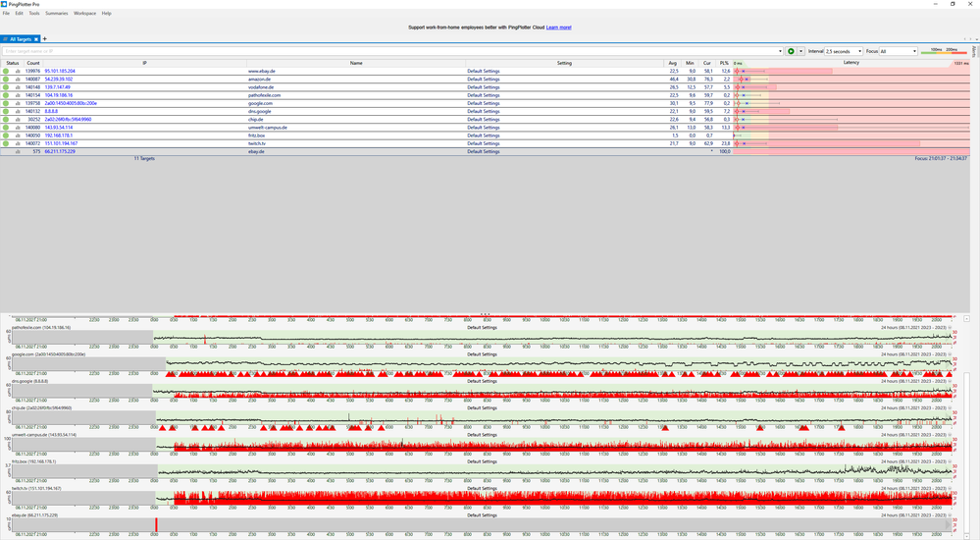Sort by the Name column header
980x540 pixels.
pos(356,63)
